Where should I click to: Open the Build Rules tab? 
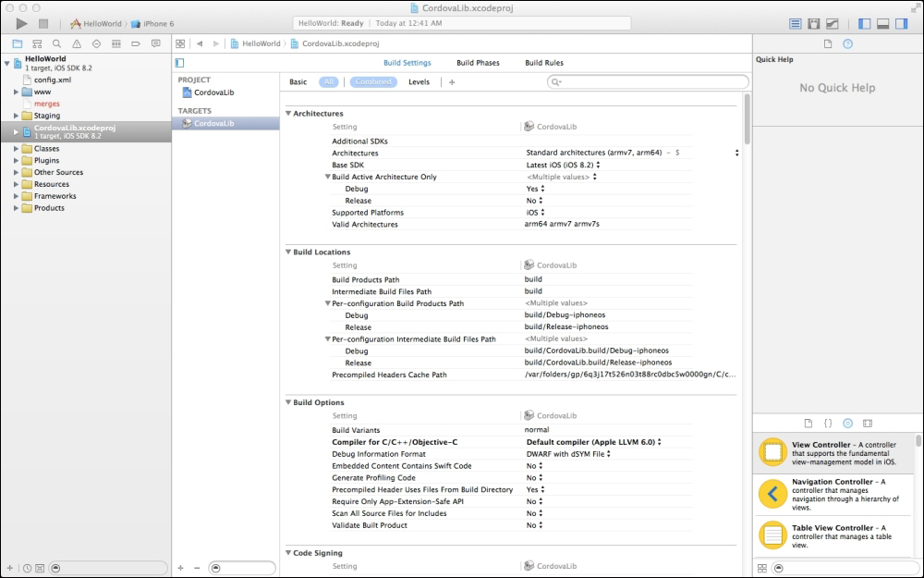coord(544,63)
